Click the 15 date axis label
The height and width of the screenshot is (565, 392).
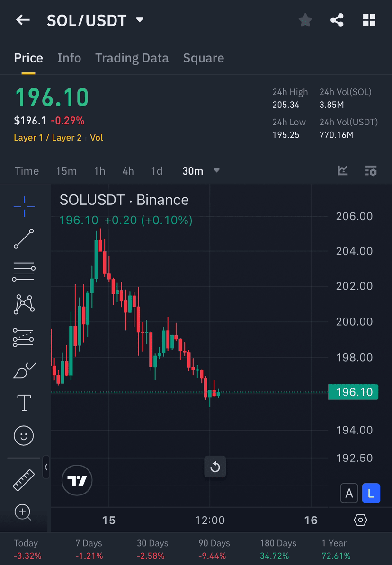tap(108, 521)
